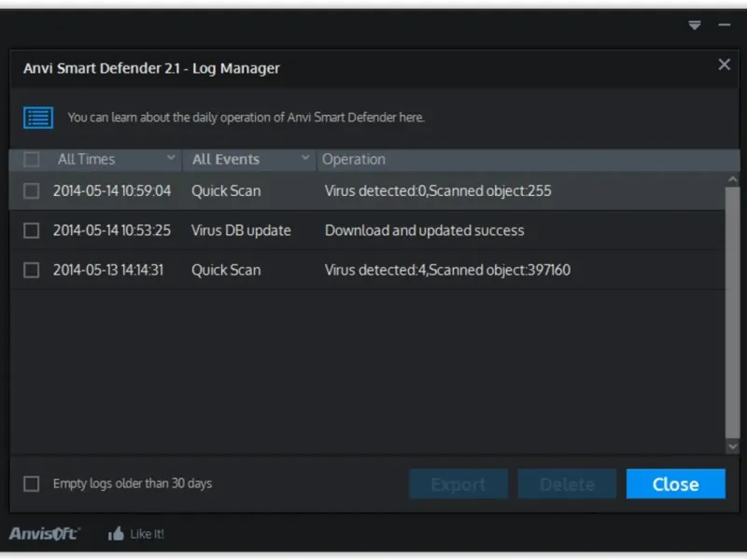Click 'Download and updated success' text
The height and width of the screenshot is (560, 747).
(425, 231)
